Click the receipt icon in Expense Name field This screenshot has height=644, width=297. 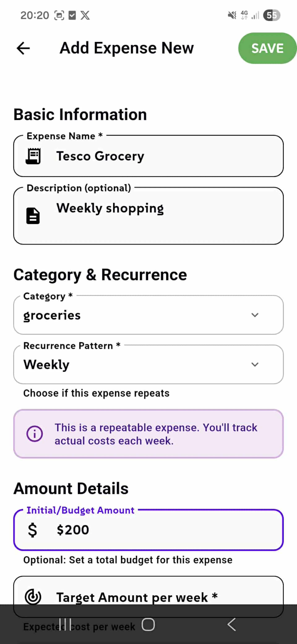(x=34, y=156)
